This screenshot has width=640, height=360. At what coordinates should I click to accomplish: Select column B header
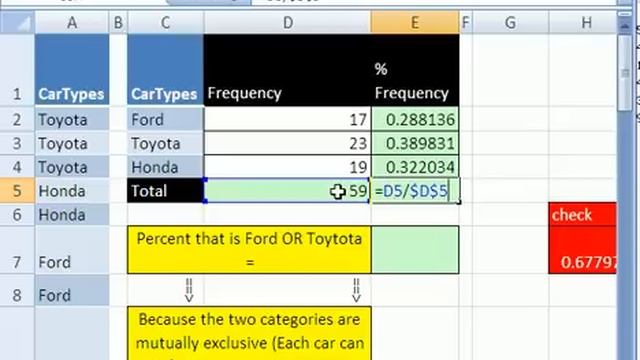[x=118, y=23]
